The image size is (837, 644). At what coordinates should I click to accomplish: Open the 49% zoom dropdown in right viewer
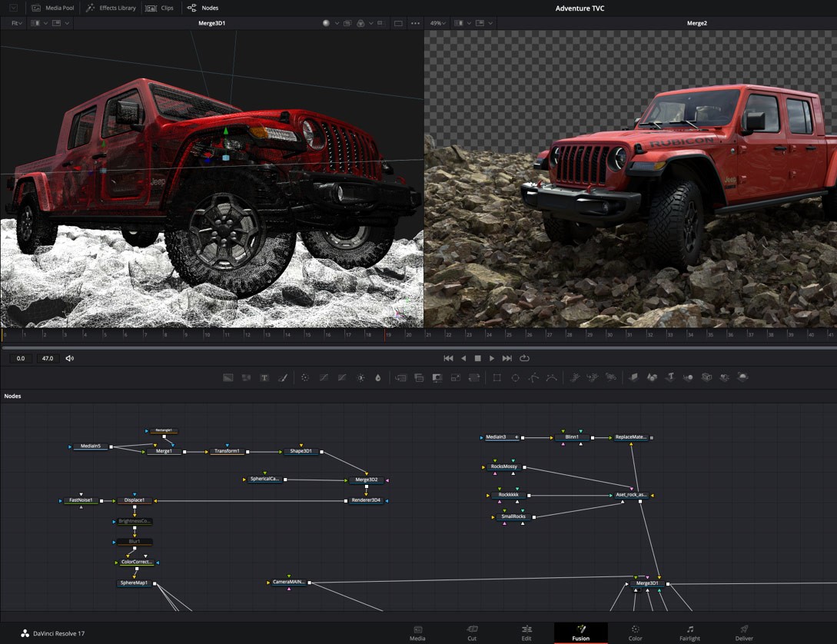point(439,23)
